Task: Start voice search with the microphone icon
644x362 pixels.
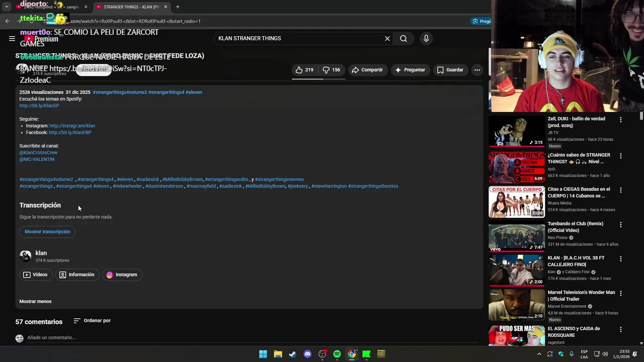Action: point(426,38)
